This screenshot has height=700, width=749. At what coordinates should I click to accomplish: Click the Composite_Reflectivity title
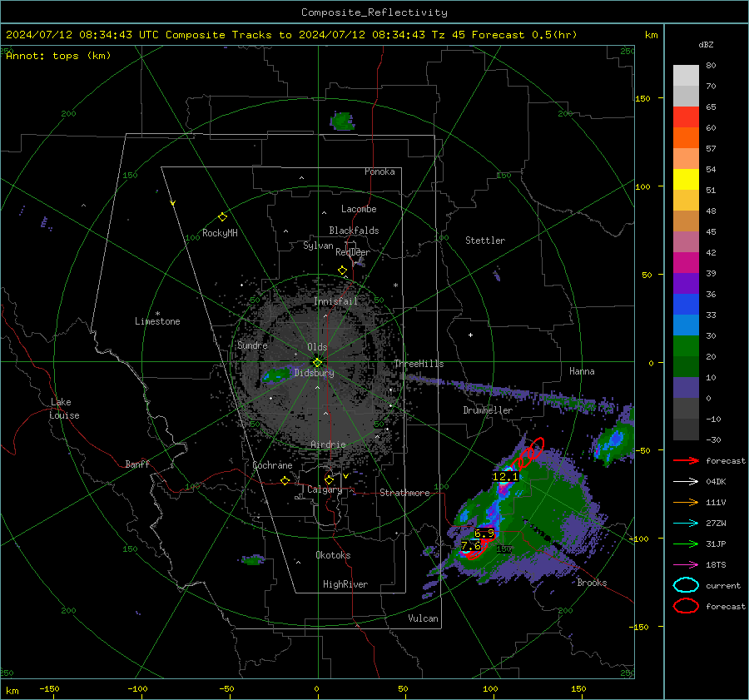[x=374, y=12]
